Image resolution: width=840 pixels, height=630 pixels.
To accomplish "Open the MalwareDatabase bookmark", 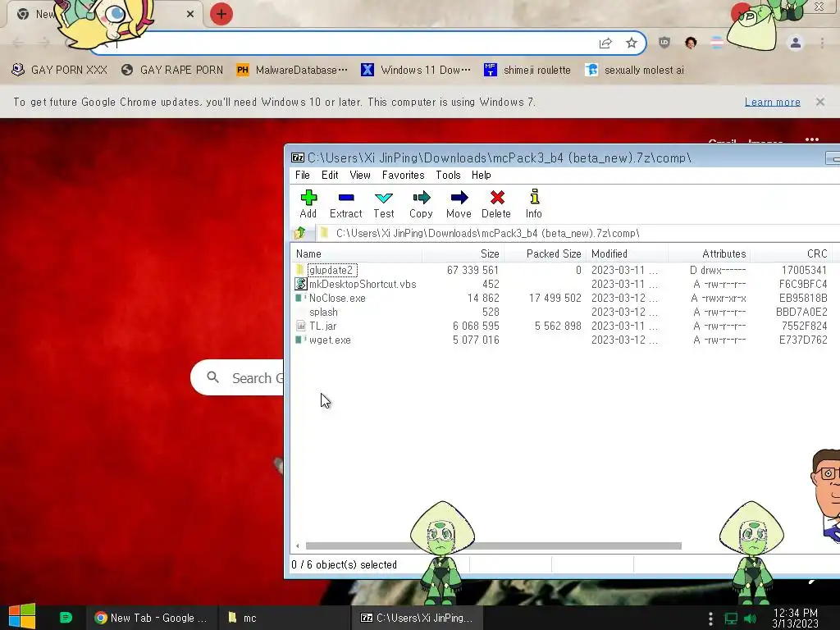I will (292, 71).
